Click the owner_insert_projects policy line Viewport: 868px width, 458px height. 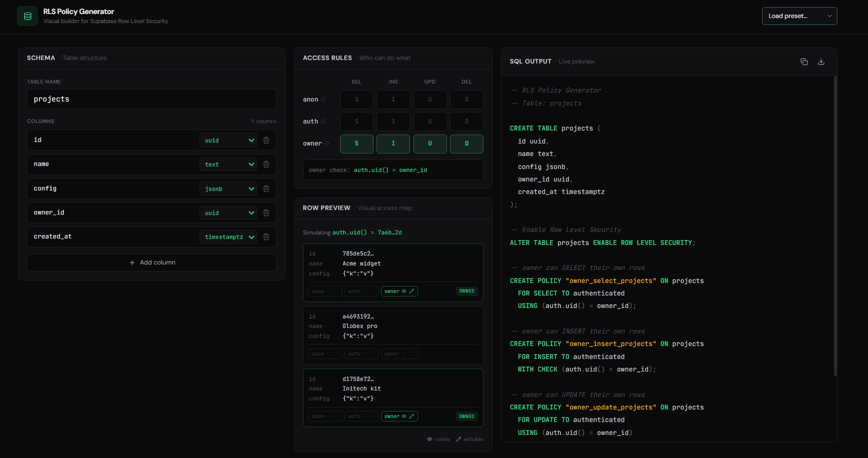(x=606, y=344)
